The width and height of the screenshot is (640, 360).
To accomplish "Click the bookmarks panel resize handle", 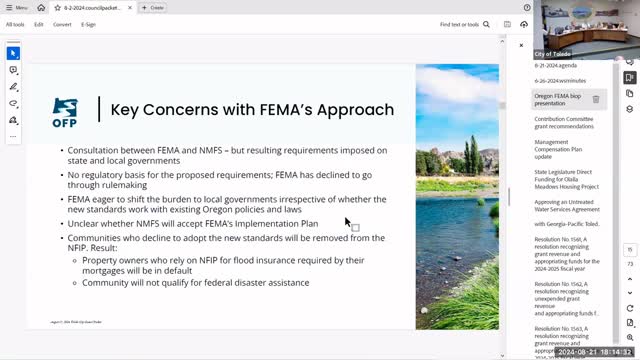I will (509, 197).
